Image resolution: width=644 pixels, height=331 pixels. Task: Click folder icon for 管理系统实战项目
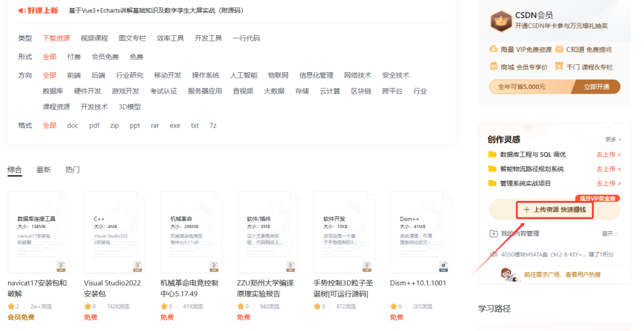point(492,183)
